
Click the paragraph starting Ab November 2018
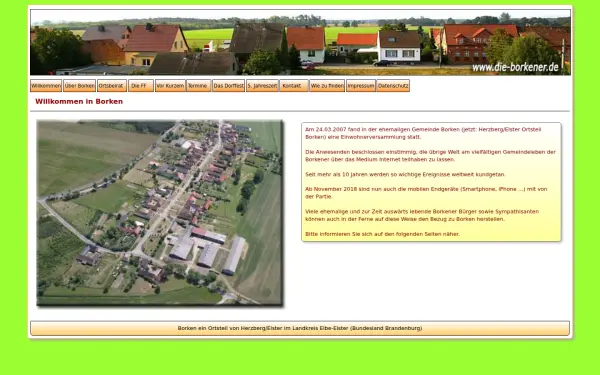click(426, 193)
